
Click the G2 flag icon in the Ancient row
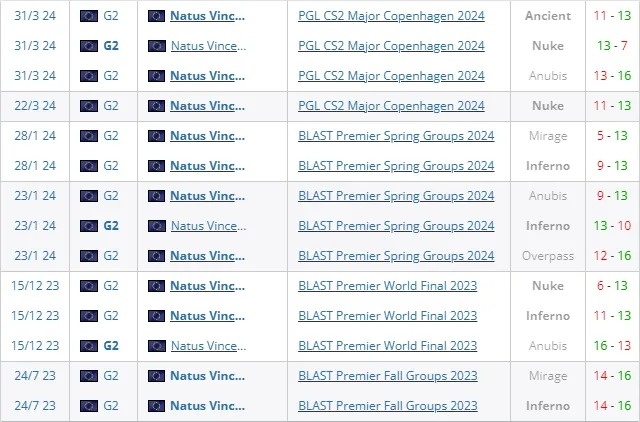(88, 16)
